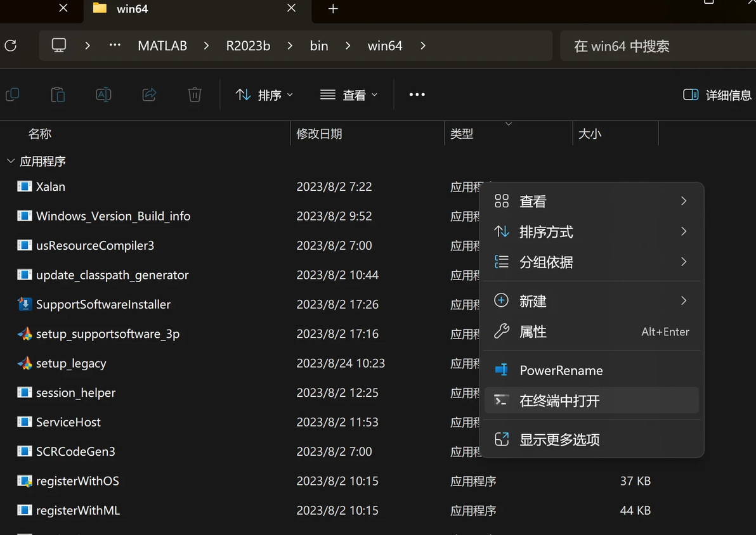Select the usResourceCompiler3 file

coord(95,245)
